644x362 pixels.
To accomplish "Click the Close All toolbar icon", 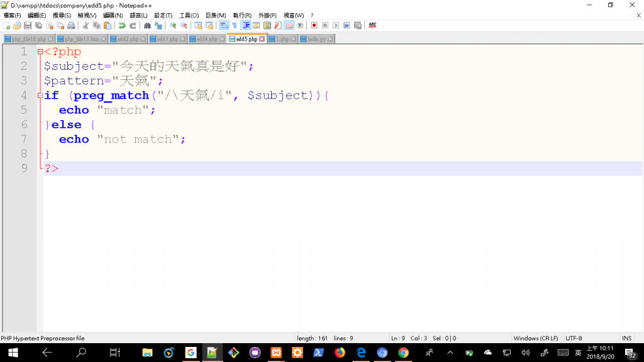I will point(60,25).
